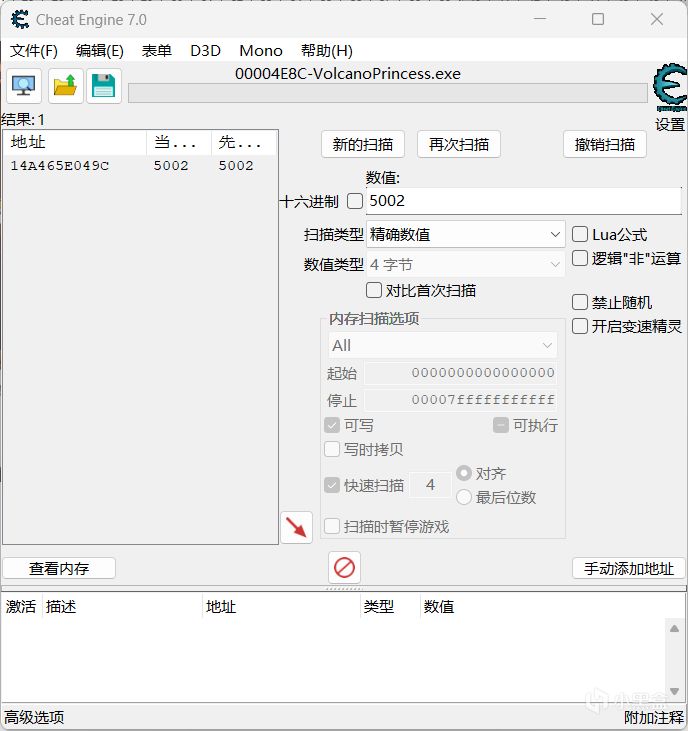The image size is (688, 731).
Task: Check 对比首次扫描 option
Action: click(374, 290)
